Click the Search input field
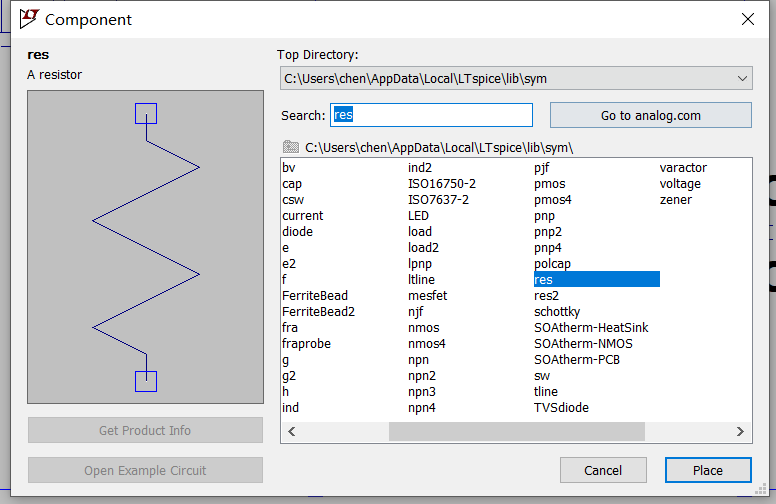 (432, 115)
